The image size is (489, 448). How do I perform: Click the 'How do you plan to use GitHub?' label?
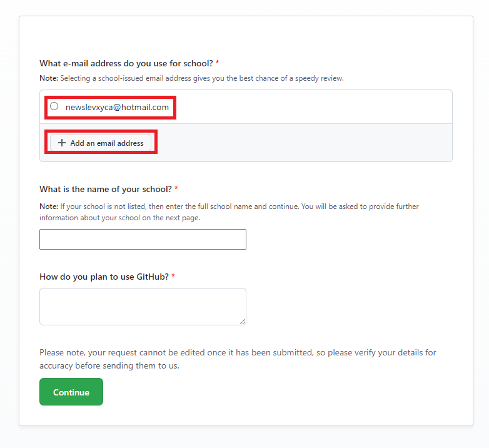104,277
